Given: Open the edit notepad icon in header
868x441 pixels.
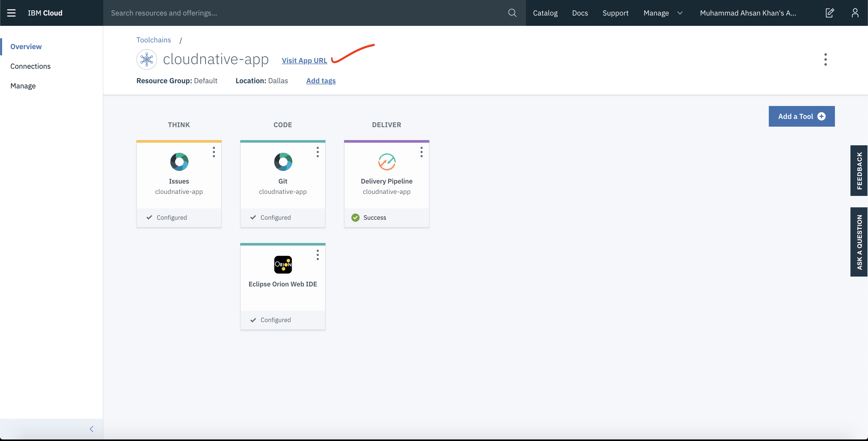Looking at the screenshot, I should pyautogui.click(x=830, y=13).
